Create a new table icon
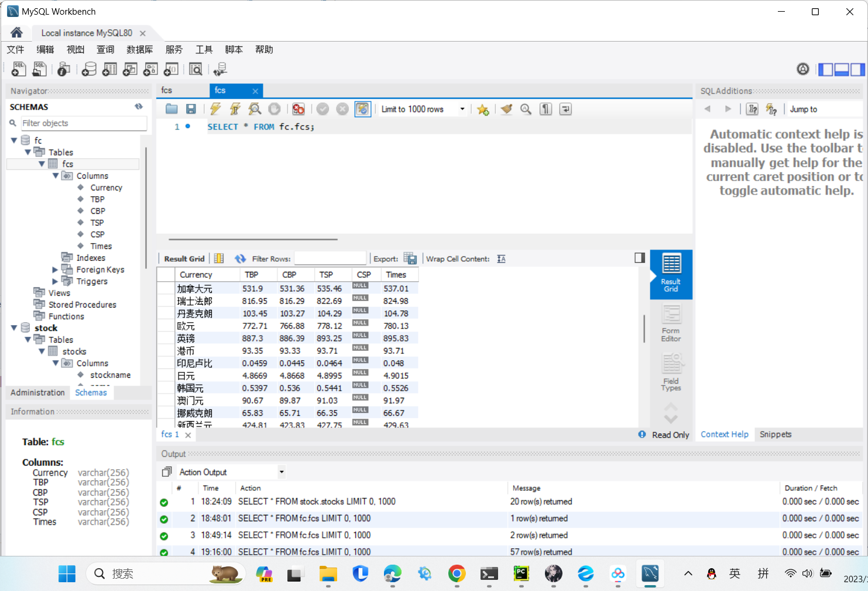The image size is (868, 591). tap(109, 69)
